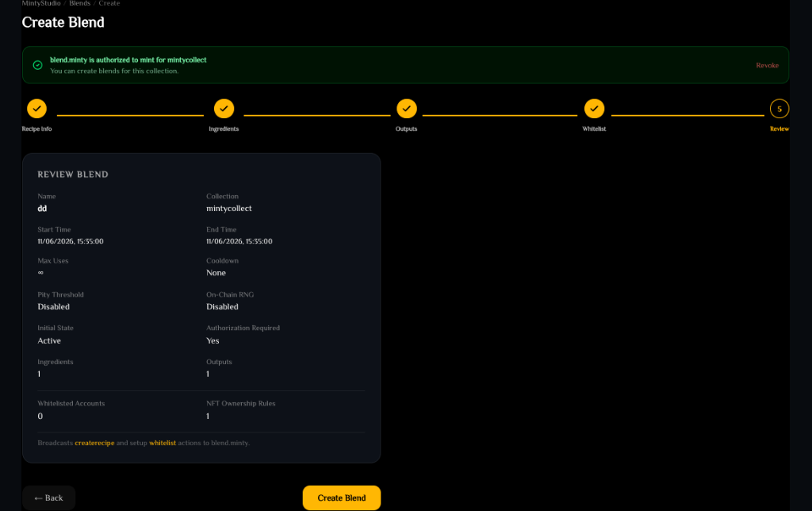The width and height of the screenshot is (812, 511).
Task: Select the Whitelisted Accounts value 0
Action: coord(40,416)
